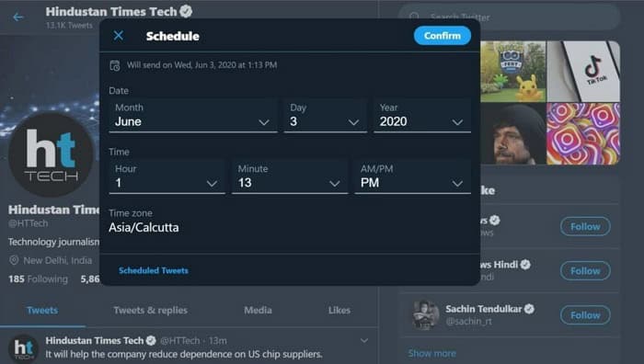
Task: Open the TikTok image thumbnail
Action: pos(583,72)
